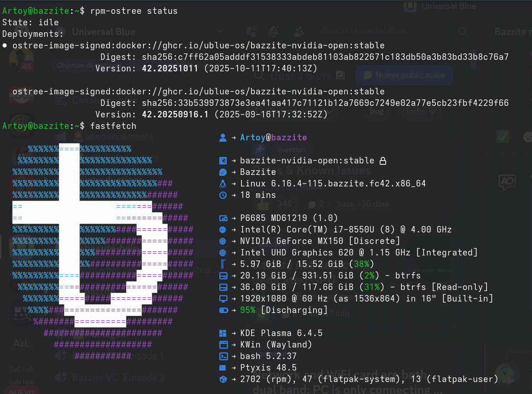Click the window icon beside KWin (Wayland)
532x394 pixels.
click(223, 345)
